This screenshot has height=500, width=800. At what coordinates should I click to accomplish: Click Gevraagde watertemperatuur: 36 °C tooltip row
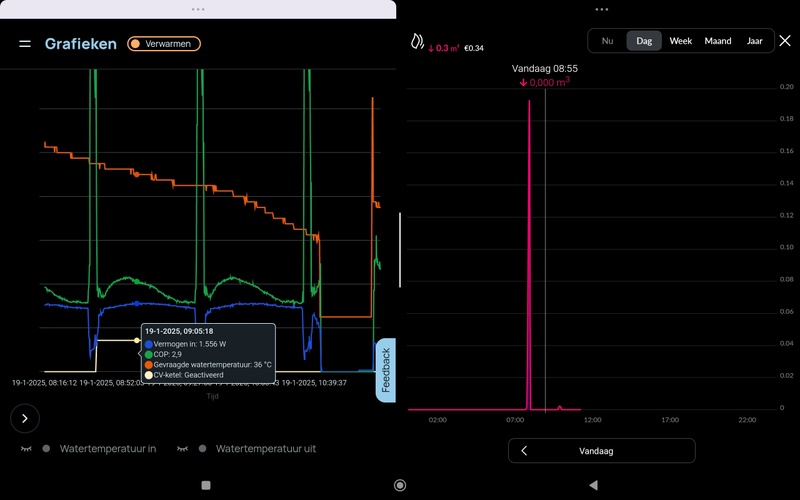coord(208,365)
